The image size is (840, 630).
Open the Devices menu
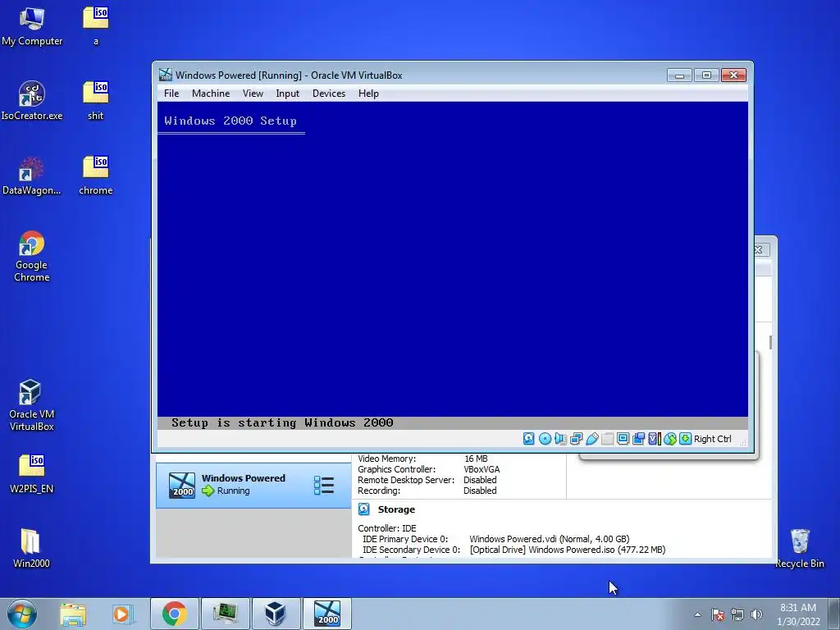[x=328, y=94]
